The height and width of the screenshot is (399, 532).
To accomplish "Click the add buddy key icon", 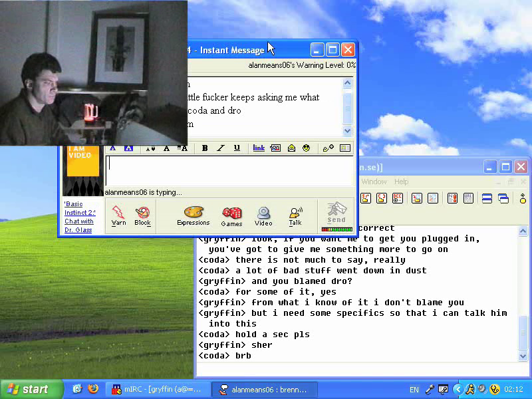I will 328,148.
